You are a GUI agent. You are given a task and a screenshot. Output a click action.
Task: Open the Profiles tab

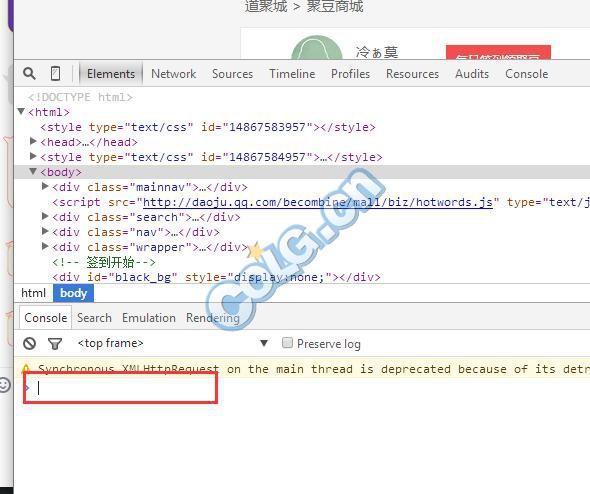point(350,74)
